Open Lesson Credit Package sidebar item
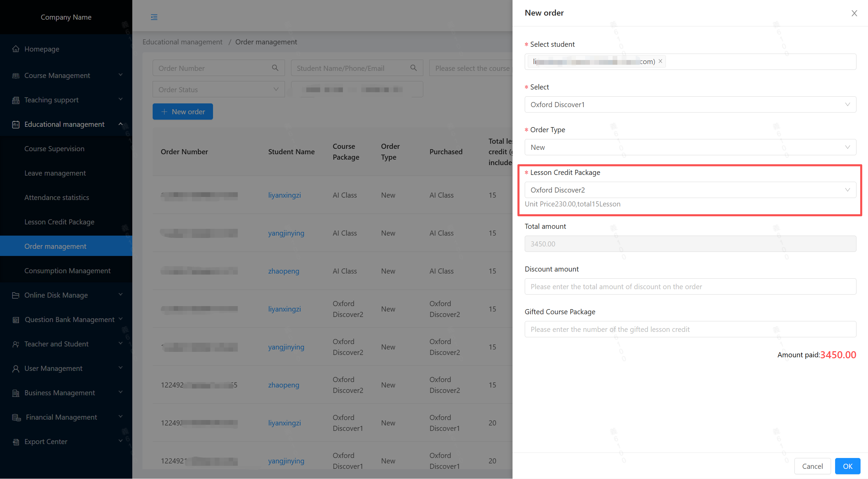 tap(59, 222)
